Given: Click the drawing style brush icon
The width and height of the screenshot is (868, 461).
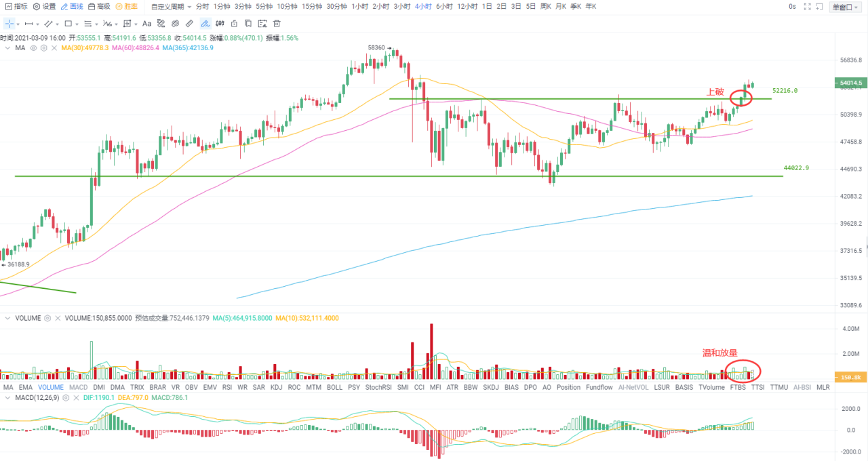Looking at the screenshot, I should (161, 24).
